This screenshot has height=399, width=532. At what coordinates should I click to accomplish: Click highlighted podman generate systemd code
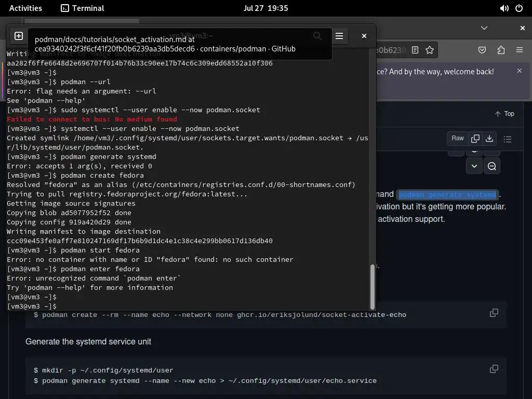(x=447, y=195)
